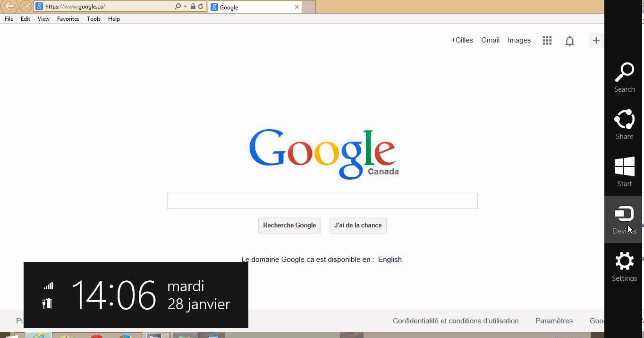Click into the Google search text box
The height and width of the screenshot is (338, 644).
pos(322,201)
